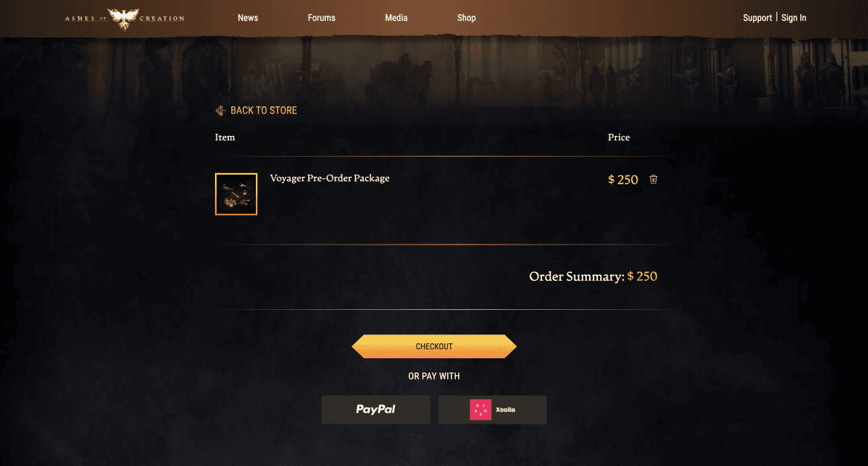Remove the Voyager package with the trash icon

[654, 179]
